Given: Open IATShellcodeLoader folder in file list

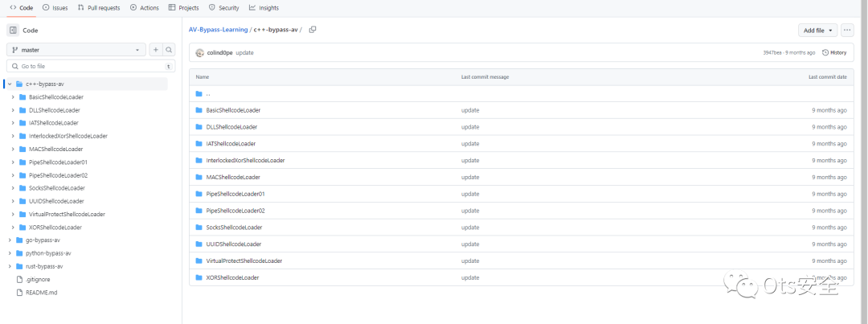Looking at the screenshot, I should click(x=231, y=143).
